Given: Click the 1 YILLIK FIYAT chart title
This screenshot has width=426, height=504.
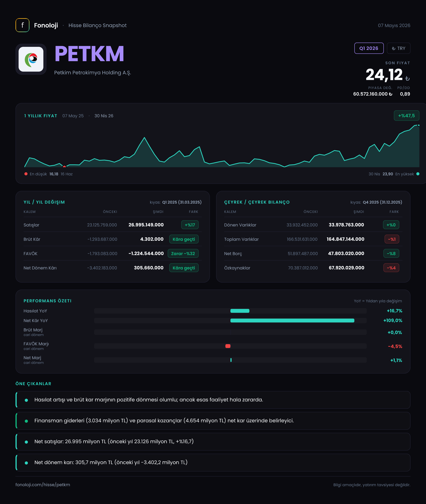Looking at the screenshot, I should pos(41,116).
